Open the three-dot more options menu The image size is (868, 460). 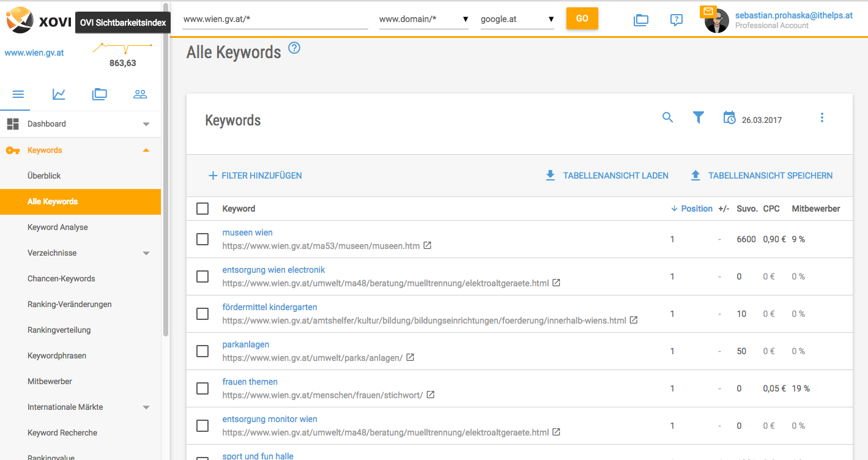(x=822, y=117)
